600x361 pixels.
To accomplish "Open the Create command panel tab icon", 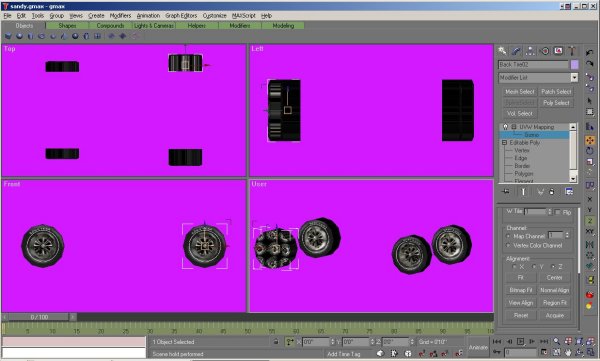I will [502, 51].
